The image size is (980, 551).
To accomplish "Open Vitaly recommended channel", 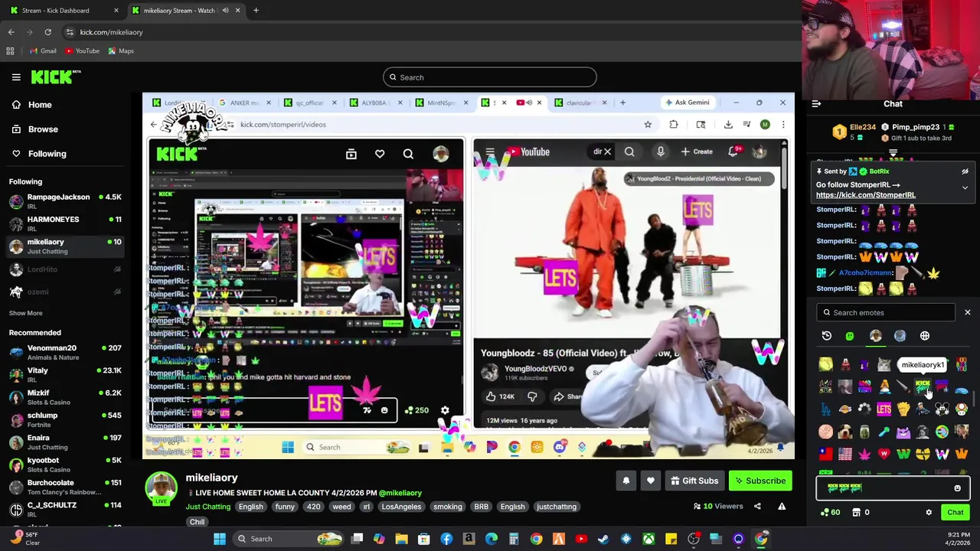I will point(65,375).
